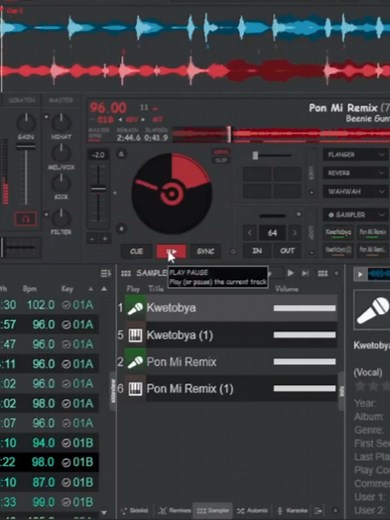The width and height of the screenshot is (390, 520).
Task: Click the song position overview waveform
Action: (281, 134)
